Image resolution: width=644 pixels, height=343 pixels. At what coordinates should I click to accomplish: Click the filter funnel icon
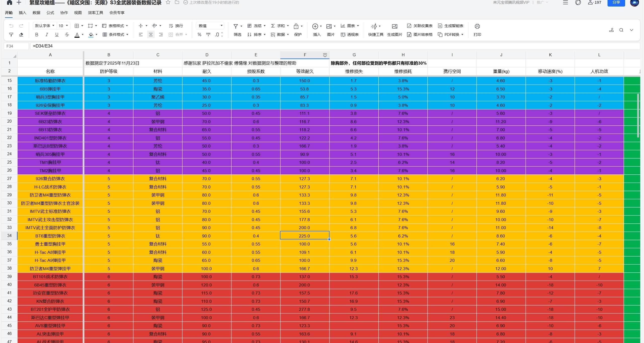click(x=236, y=26)
